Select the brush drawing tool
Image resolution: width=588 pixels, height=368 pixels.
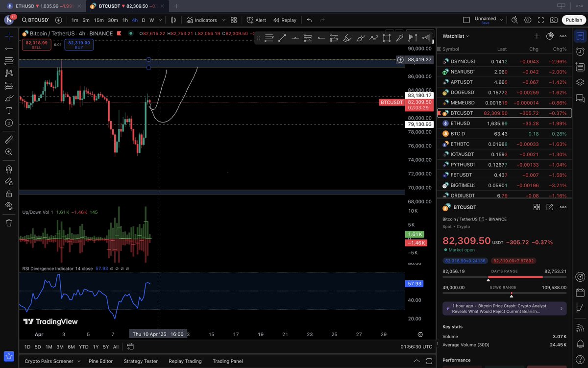click(x=9, y=98)
